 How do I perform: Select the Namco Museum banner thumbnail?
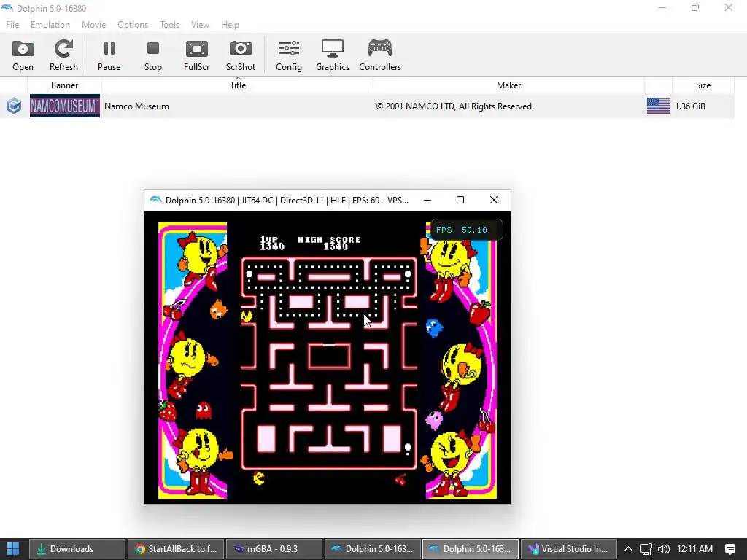coord(65,106)
